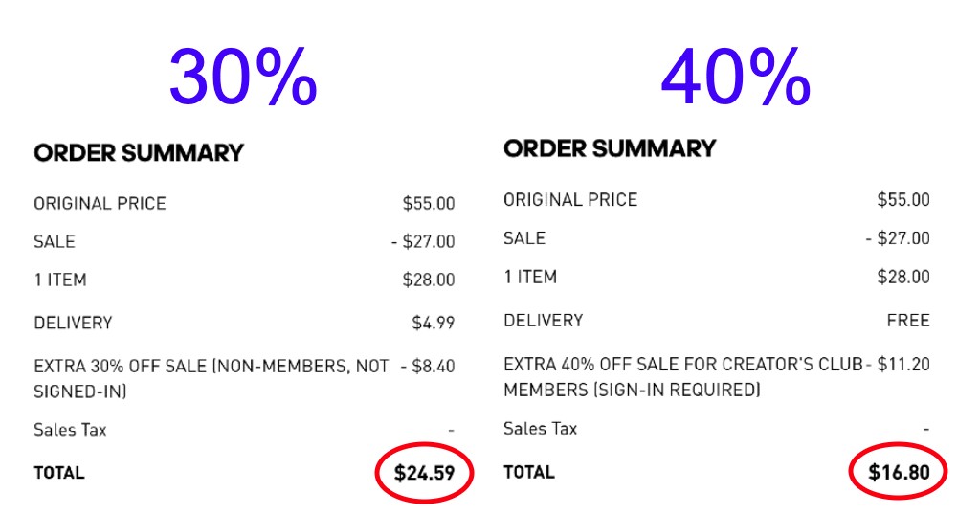Click the Delivery label in the 40% summary
980x515 pixels.
[x=543, y=320]
